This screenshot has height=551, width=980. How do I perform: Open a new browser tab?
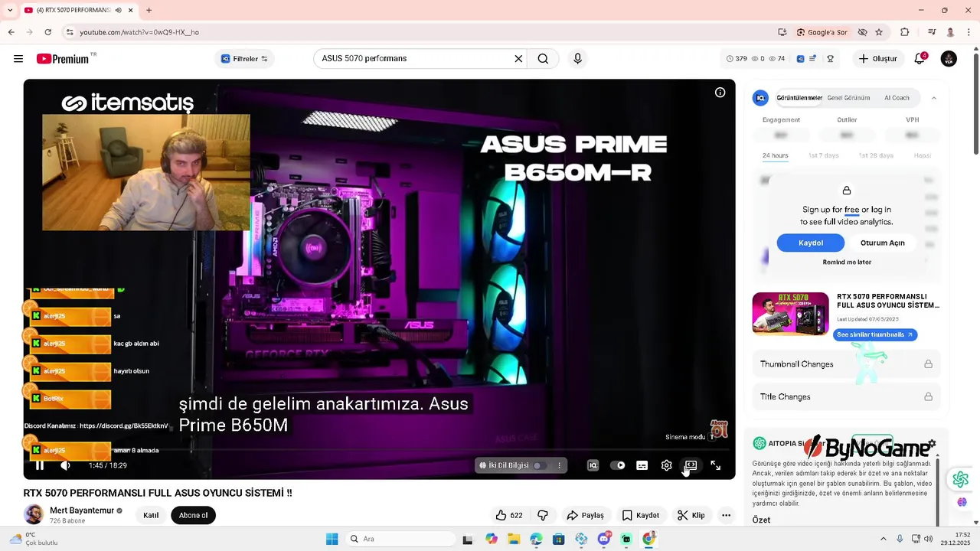coord(149,10)
